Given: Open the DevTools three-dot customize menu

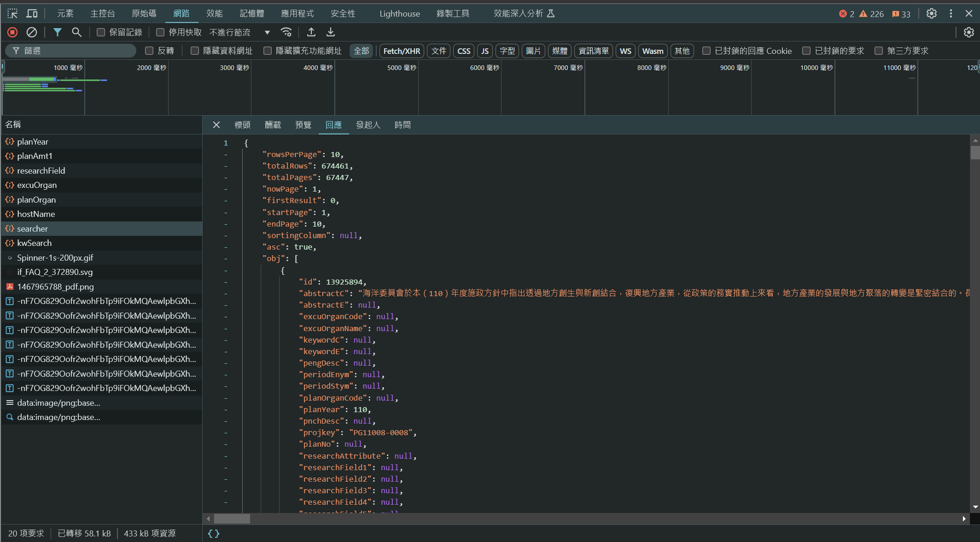Looking at the screenshot, I should pos(951,13).
